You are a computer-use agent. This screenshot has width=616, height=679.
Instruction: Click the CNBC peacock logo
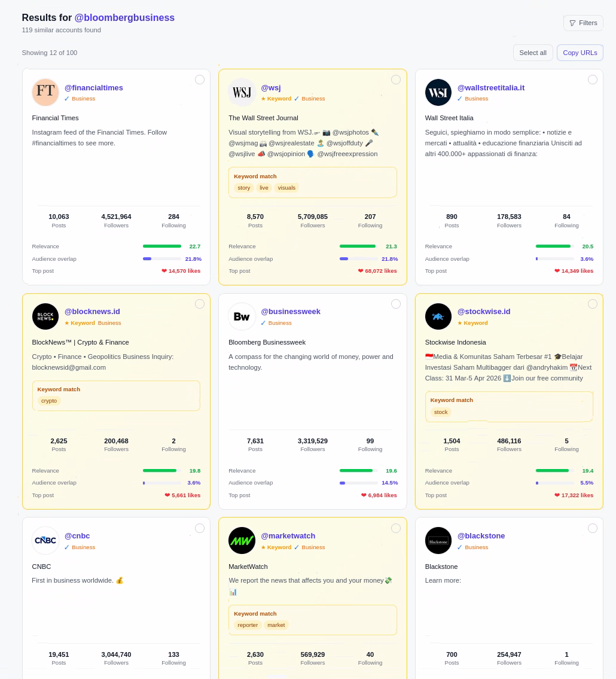[45, 540]
